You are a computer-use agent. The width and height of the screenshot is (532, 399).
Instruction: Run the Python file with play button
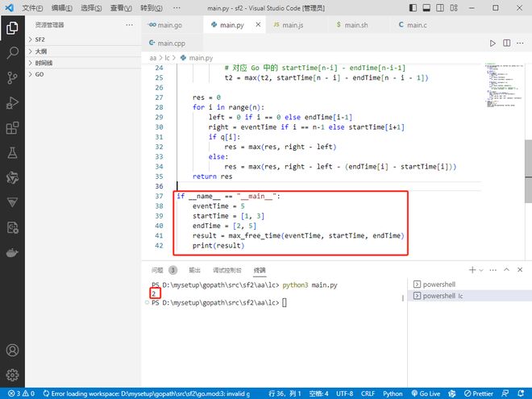[x=493, y=44]
